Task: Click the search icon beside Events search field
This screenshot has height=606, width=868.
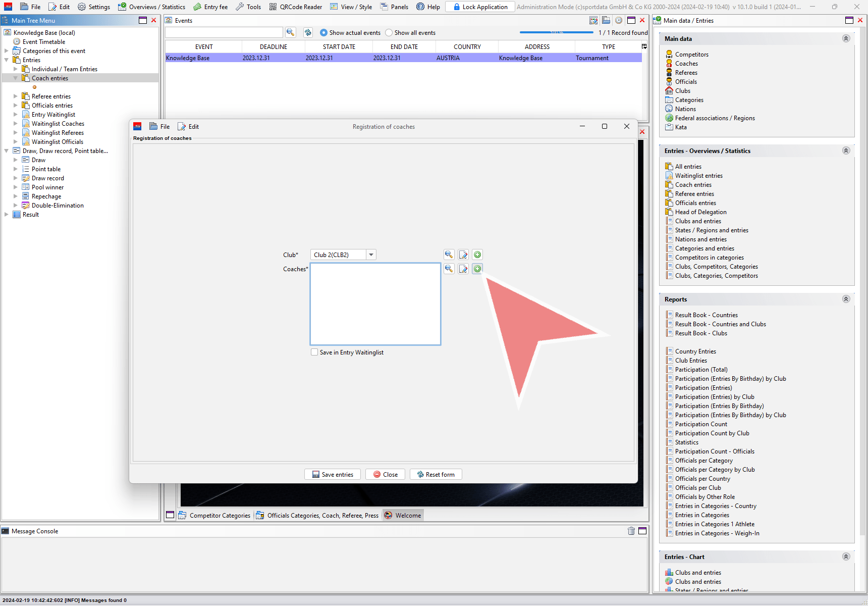Action: (290, 32)
